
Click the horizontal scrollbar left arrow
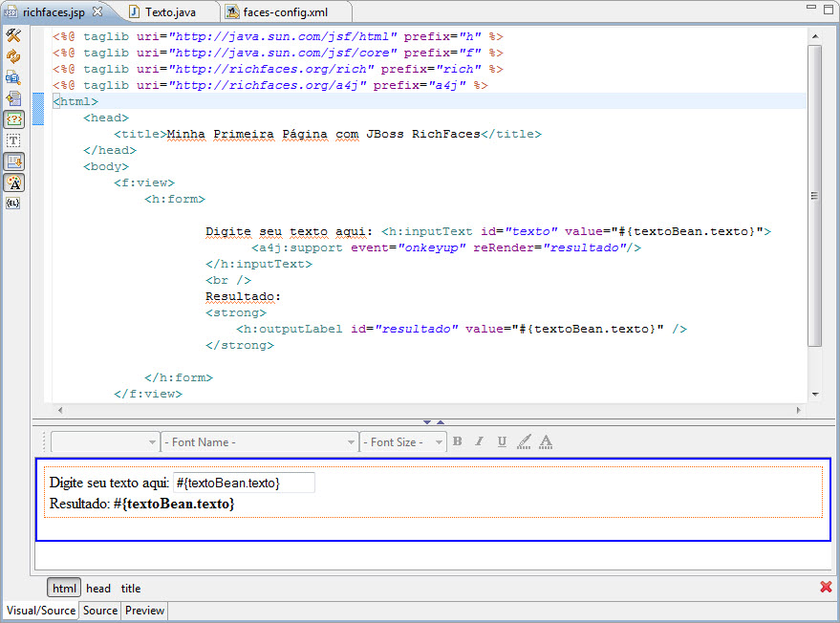[x=60, y=410]
